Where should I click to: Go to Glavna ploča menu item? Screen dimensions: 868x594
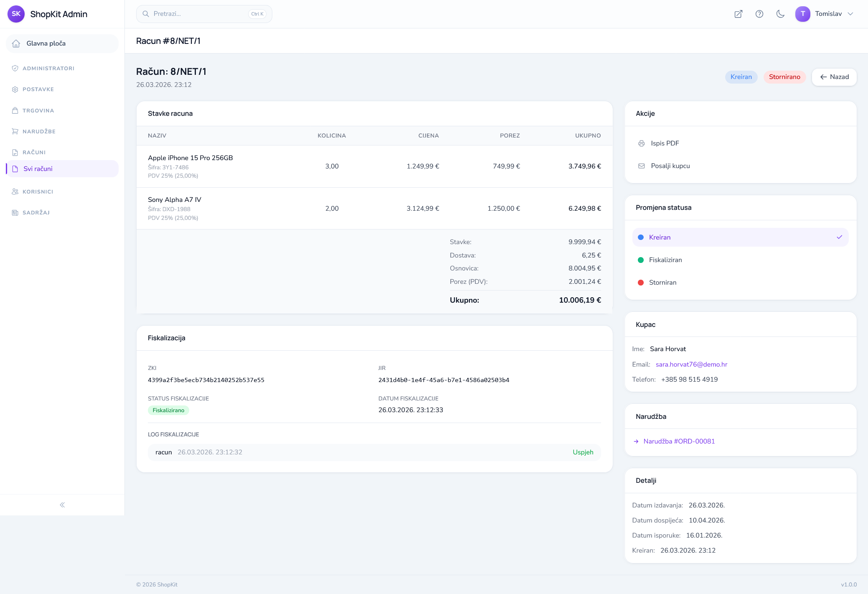[x=62, y=43]
